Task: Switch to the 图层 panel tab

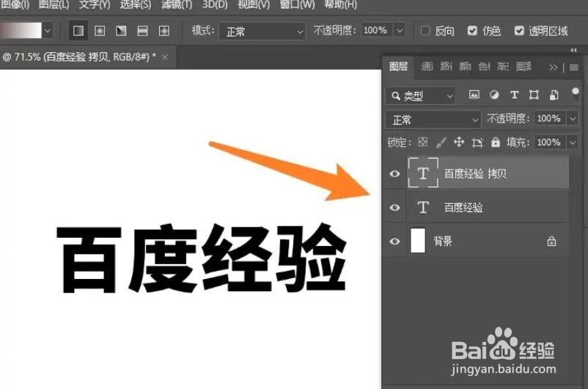Action: 398,67
